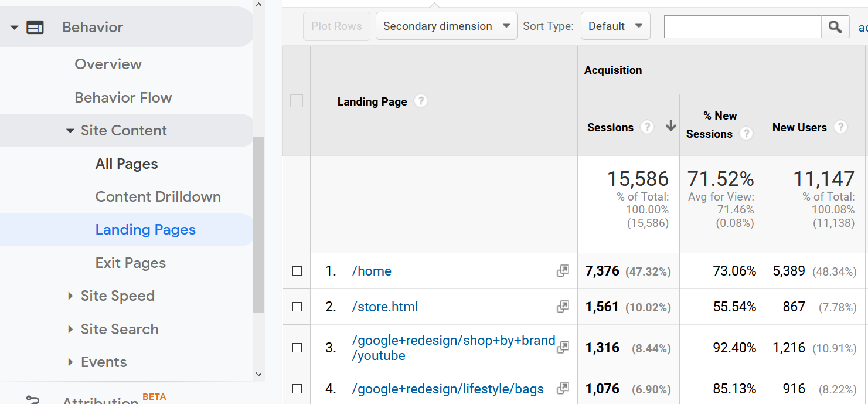
Task: Open the Behavior Flow report
Action: (x=123, y=97)
